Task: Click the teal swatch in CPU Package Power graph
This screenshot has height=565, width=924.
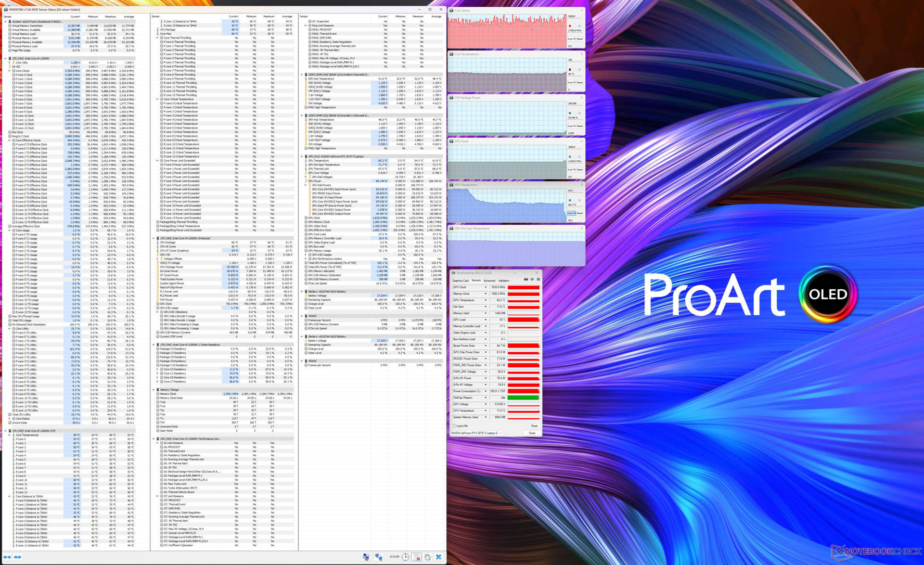Action: [570, 113]
